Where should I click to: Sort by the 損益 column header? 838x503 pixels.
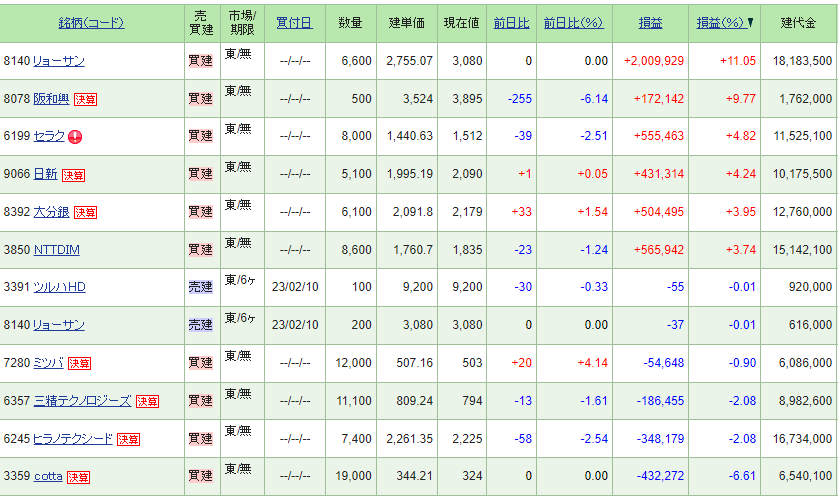[650, 23]
